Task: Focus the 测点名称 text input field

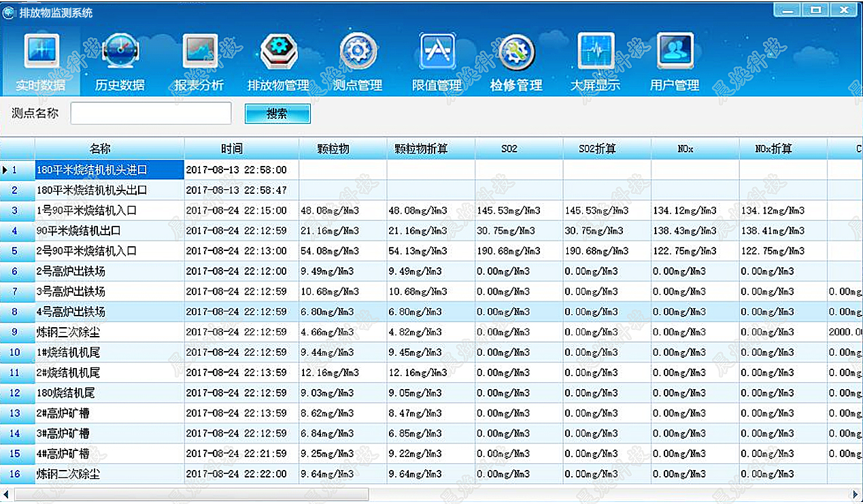Action: 151,114
